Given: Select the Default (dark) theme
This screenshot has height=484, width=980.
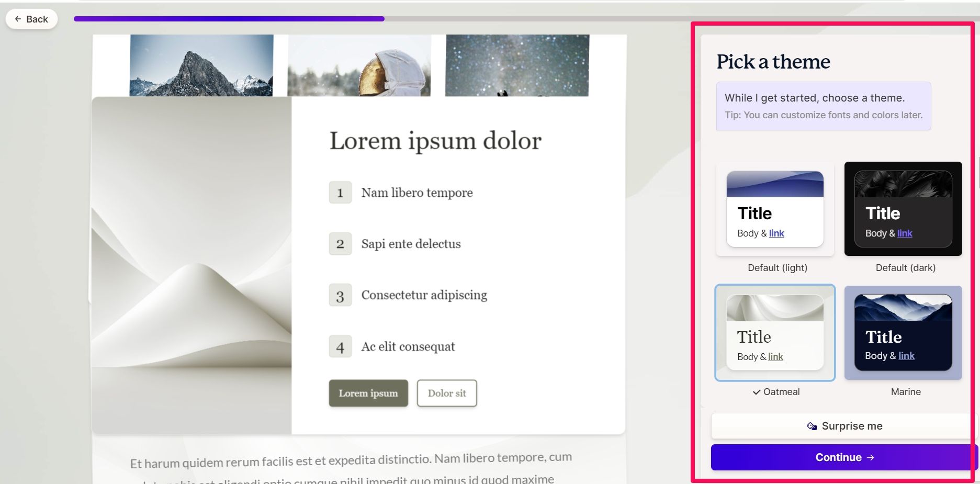Looking at the screenshot, I should [903, 208].
